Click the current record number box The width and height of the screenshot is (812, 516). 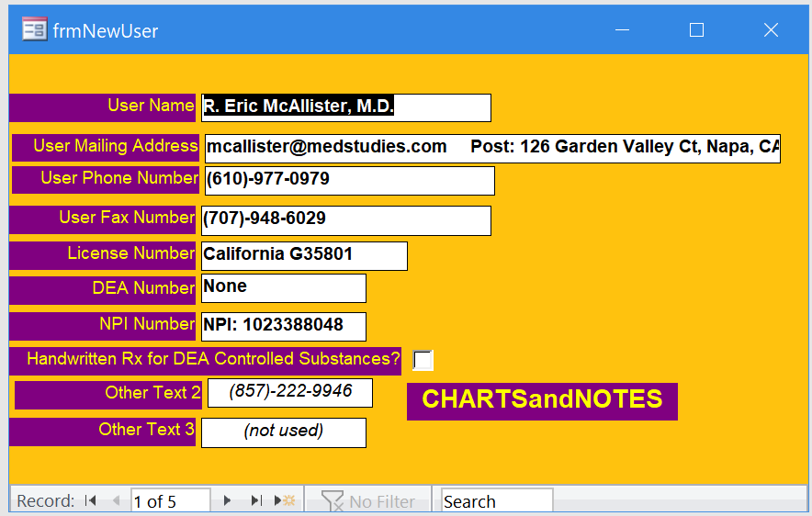170,501
